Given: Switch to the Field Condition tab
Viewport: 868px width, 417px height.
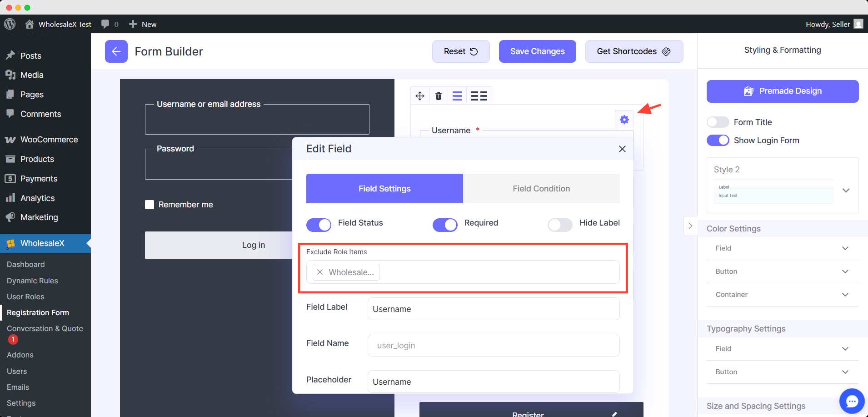Looking at the screenshot, I should tap(541, 189).
